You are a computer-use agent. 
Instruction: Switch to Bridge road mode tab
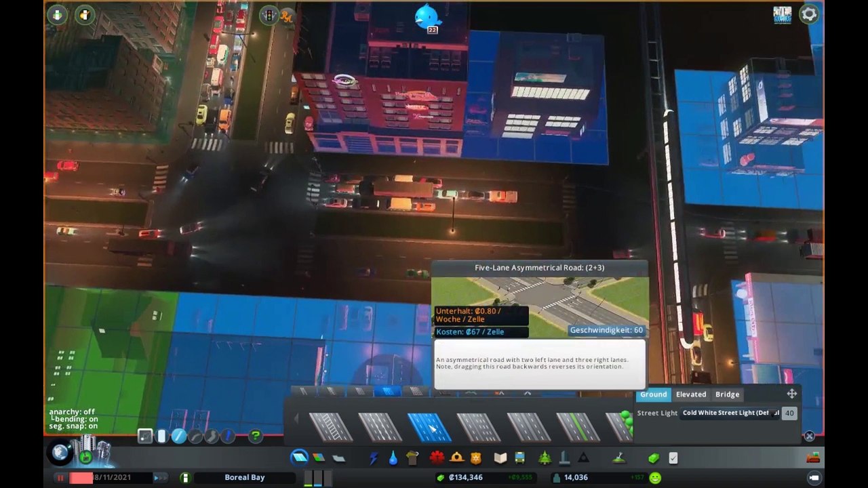727,394
